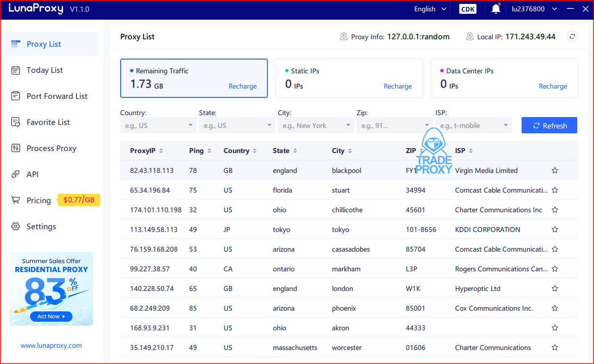The image size is (594, 364).
Task: Open Process Proxy page
Action: click(51, 148)
